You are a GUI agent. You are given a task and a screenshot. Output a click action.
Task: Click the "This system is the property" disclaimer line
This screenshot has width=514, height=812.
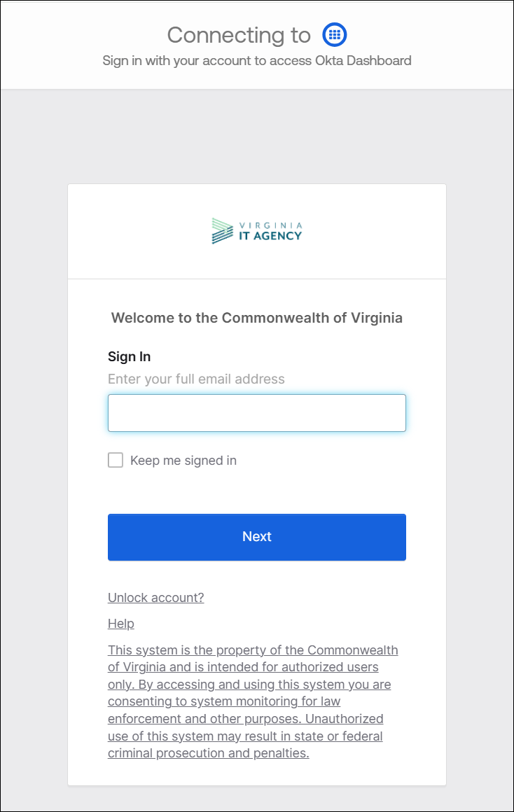click(x=253, y=650)
